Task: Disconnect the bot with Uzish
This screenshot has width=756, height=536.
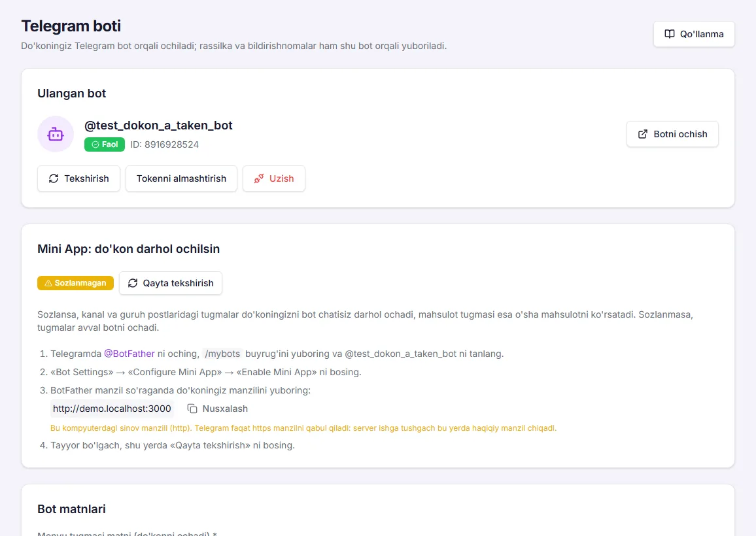Action: pyautogui.click(x=274, y=178)
